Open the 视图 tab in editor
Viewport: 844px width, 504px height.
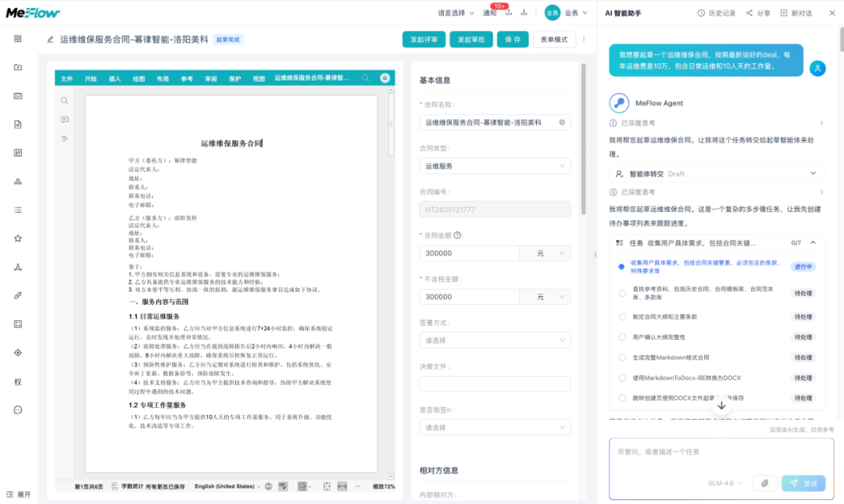point(259,79)
